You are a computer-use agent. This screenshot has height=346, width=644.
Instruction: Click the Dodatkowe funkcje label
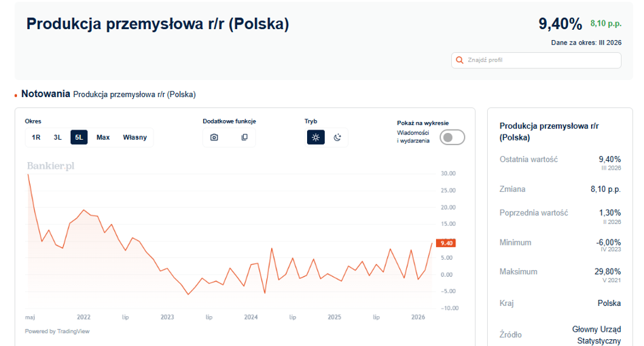click(x=229, y=121)
